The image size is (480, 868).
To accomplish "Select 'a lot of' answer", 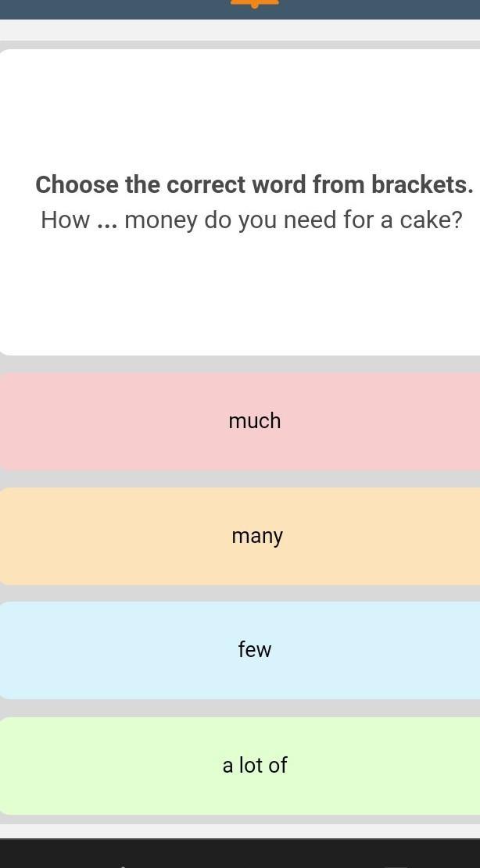I will [255, 766].
